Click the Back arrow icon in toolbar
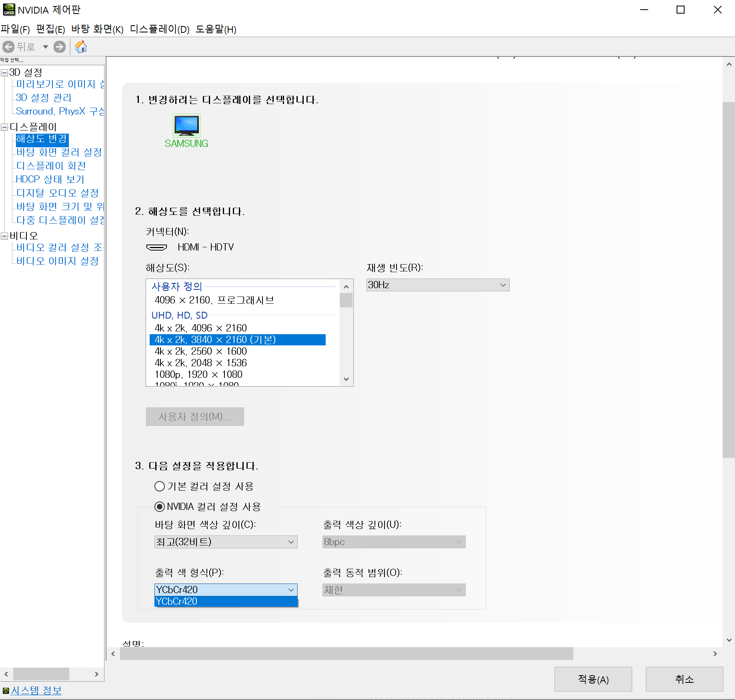 [8, 47]
